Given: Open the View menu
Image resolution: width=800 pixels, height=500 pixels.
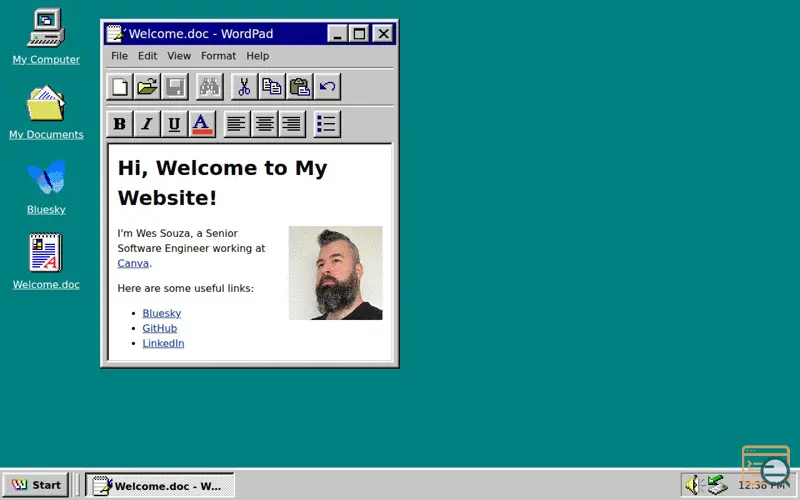Looking at the screenshot, I should point(179,56).
